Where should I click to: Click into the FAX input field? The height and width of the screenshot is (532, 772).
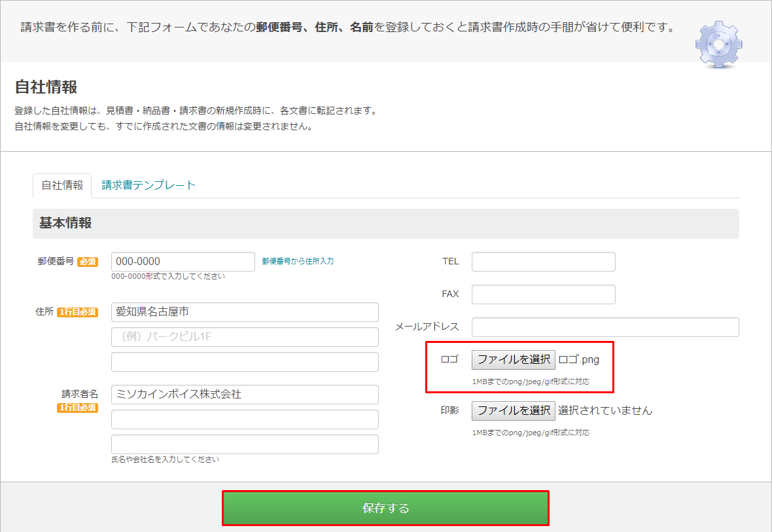coord(543,294)
